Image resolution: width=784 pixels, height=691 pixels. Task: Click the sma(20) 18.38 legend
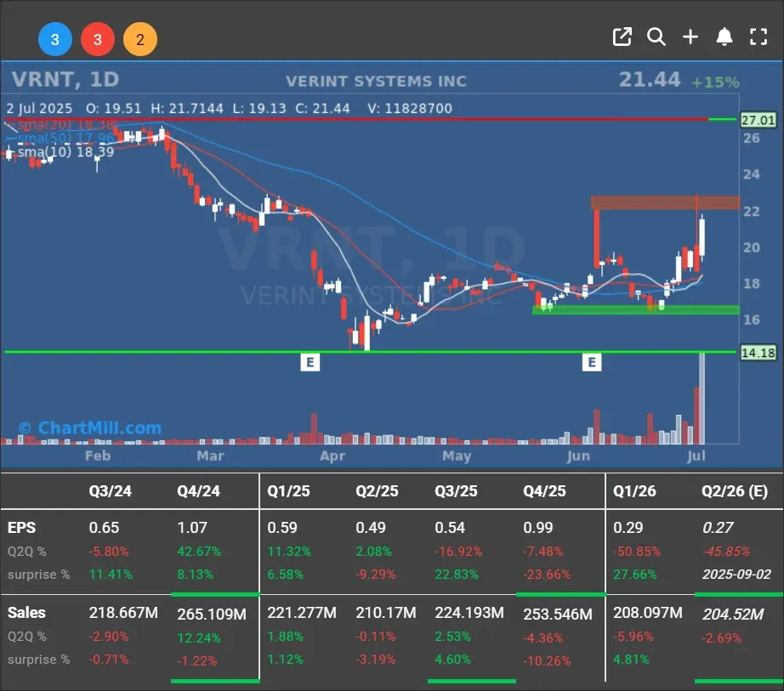click(66, 125)
